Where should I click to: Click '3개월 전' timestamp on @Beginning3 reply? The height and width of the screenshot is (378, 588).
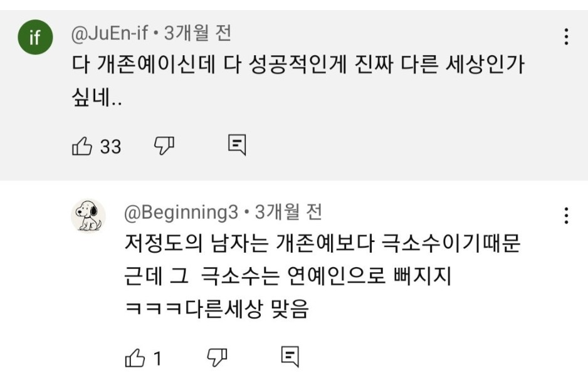[x=289, y=213]
